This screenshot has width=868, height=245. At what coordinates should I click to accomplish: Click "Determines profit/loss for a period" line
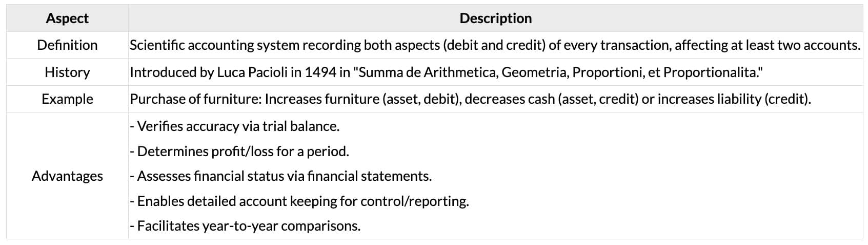[239, 152]
